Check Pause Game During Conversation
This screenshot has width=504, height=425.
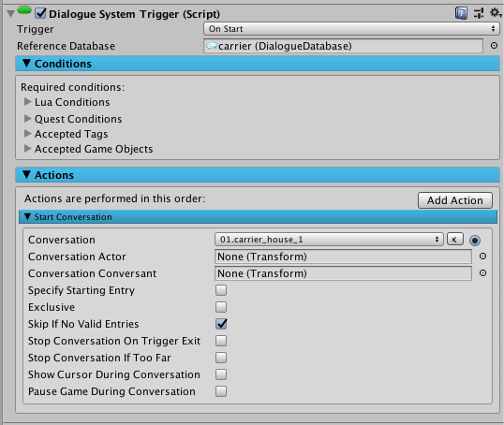click(x=221, y=391)
